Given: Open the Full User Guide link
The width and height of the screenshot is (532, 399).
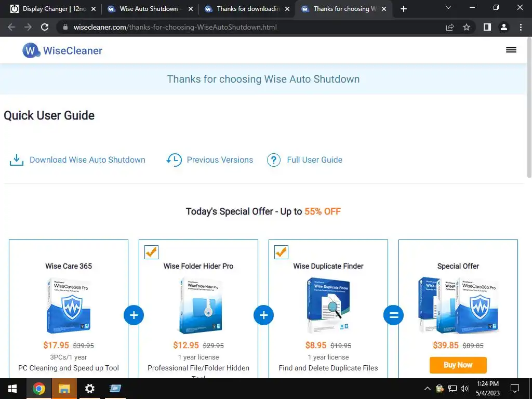Looking at the screenshot, I should tap(314, 160).
